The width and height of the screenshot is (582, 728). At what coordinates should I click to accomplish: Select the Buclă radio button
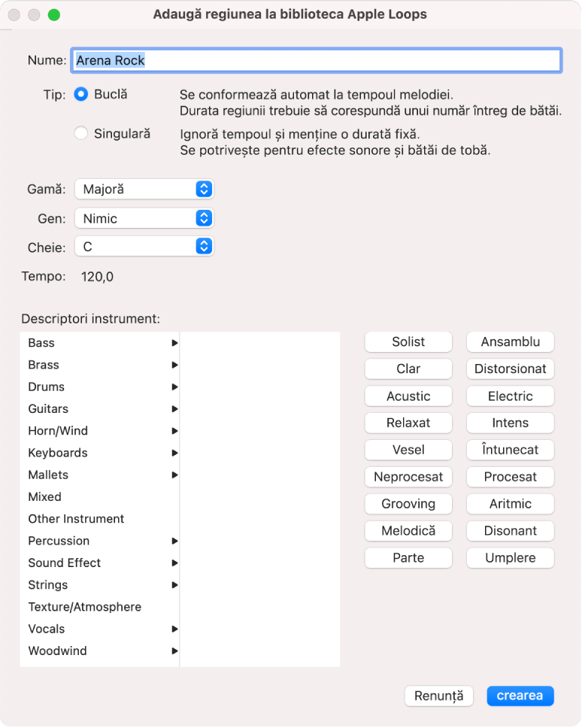pos(80,95)
